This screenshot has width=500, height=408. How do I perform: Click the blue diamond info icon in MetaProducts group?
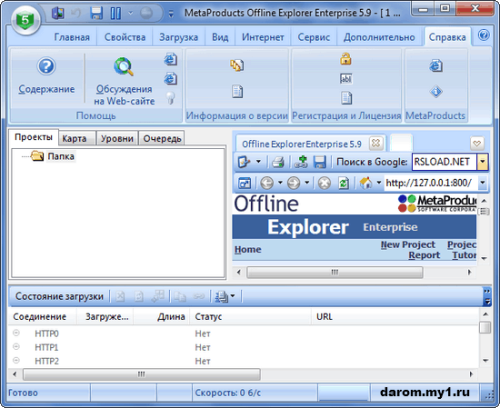(x=436, y=91)
